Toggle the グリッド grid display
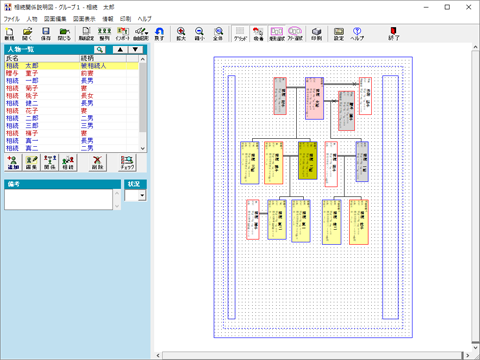 tap(240, 34)
